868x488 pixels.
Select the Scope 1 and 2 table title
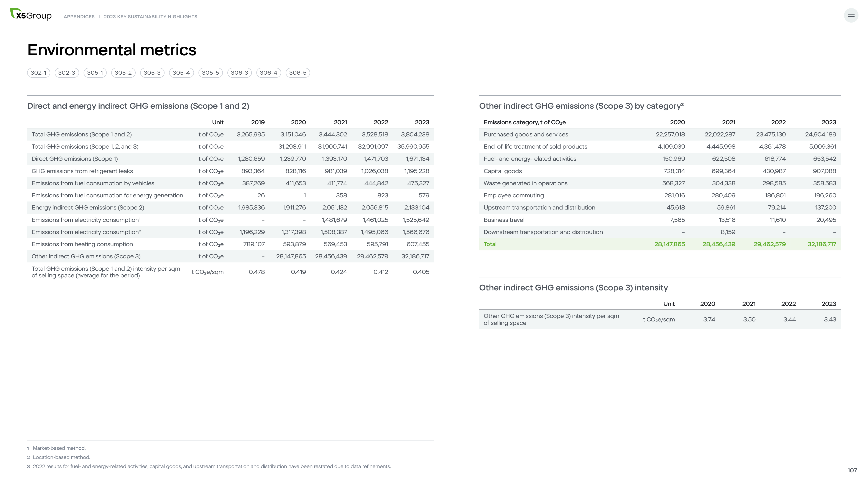(x=138, y=106)
